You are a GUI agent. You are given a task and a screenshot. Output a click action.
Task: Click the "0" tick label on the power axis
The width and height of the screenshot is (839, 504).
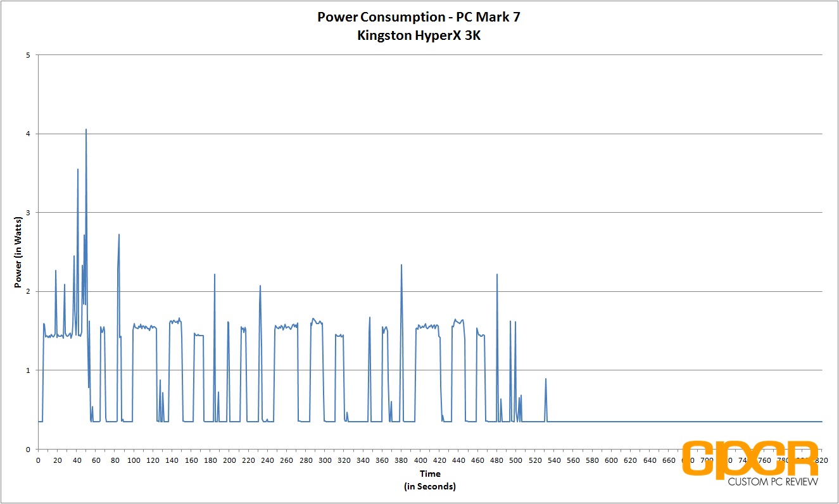(x=28, y=449)
